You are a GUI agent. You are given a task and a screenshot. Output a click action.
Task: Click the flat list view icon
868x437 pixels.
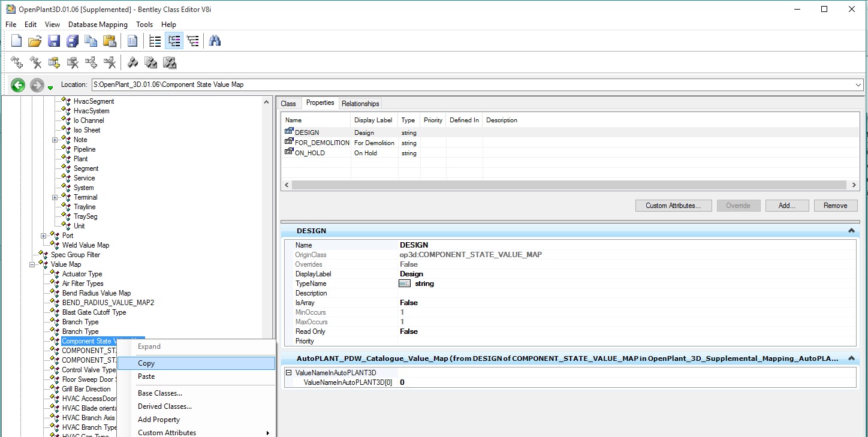[155, 41]
